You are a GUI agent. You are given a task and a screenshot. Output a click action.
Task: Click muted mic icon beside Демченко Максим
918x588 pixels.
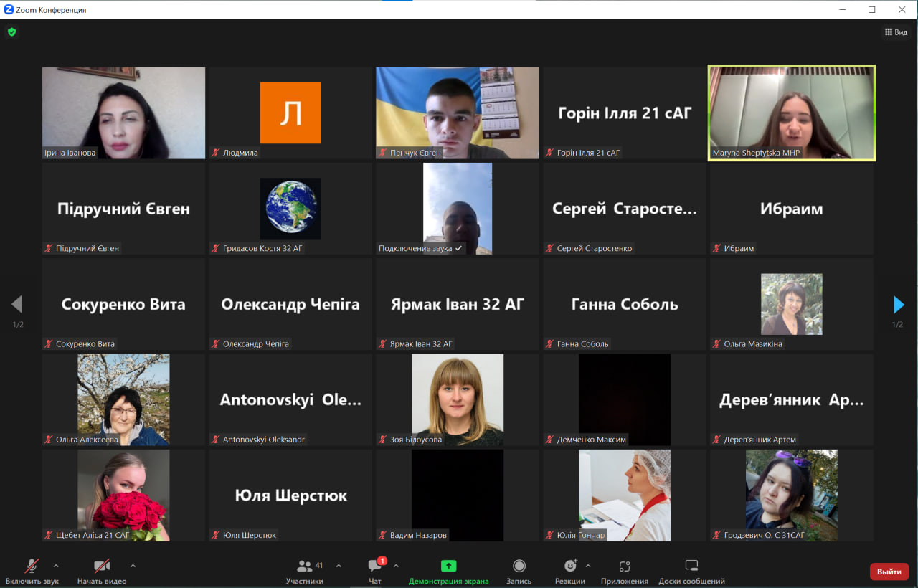[550, 440]
